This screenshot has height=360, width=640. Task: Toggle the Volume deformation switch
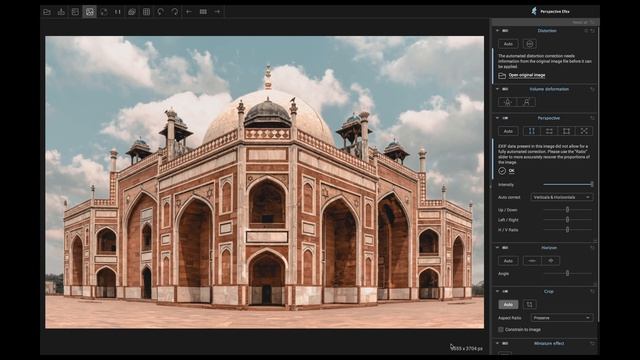[505, 89]
